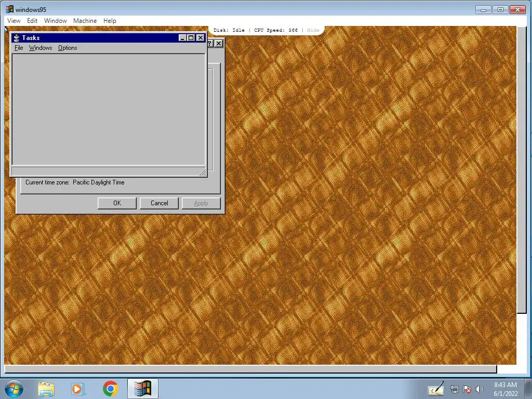The height and width of the screenshot is (399, 532).
Task: Launch Google Chrome from taskbar
Action: click(110, 389)
